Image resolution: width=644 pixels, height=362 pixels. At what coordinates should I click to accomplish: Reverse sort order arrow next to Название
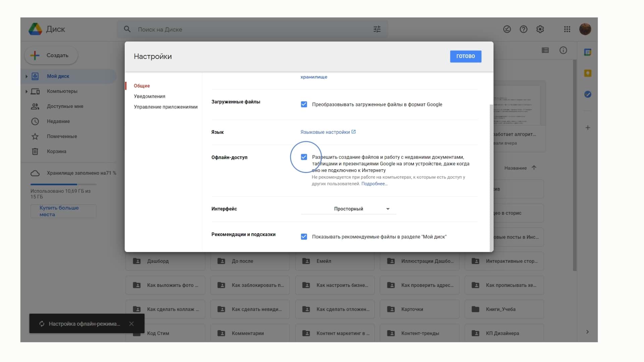tap(534, 168)
